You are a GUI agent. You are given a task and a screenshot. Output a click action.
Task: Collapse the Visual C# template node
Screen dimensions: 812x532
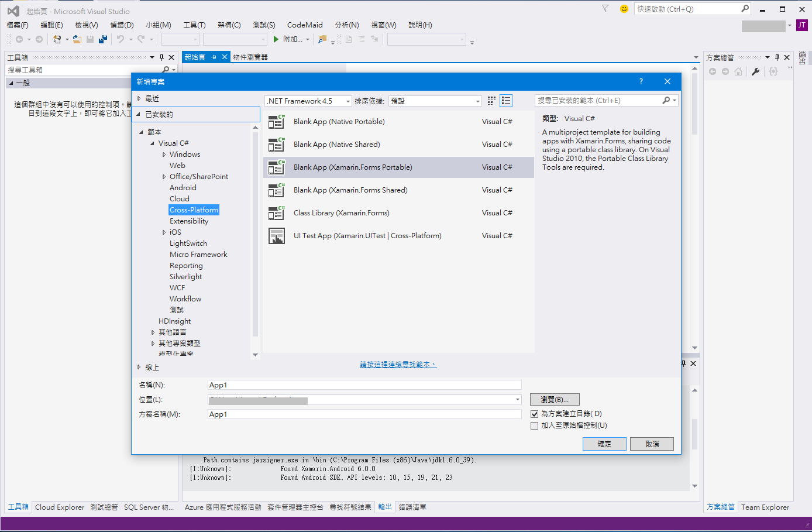[x=153, y=143]
